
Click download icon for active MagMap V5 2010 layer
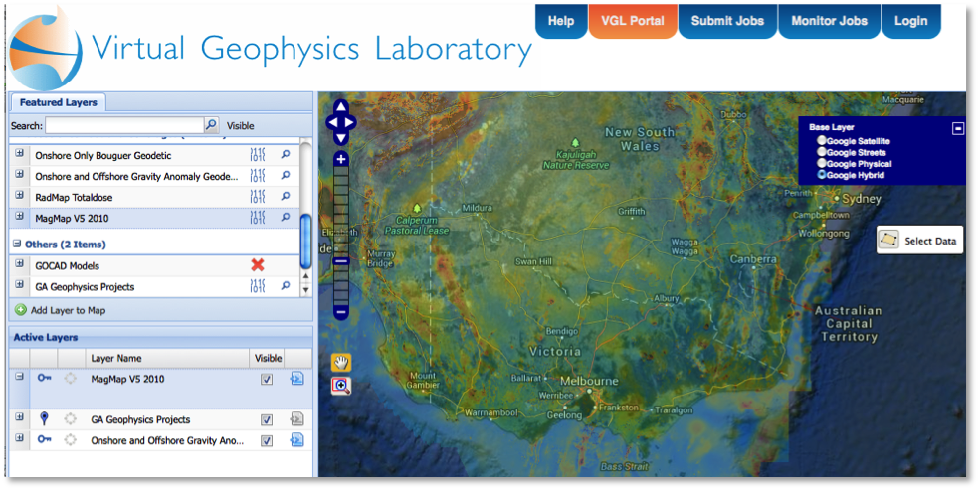pyautogui.click(x=296, y=378)
